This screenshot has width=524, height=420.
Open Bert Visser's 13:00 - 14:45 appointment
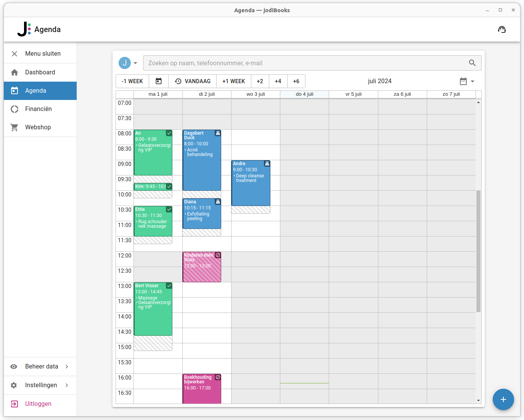click(153, 309)
